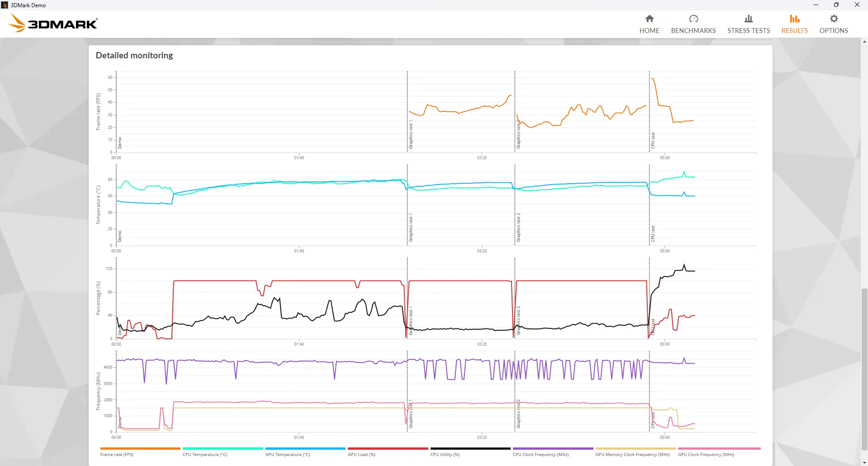Viewport: 868px width, 466px height.
Task: Switch to the STRESS TESTS tab label
Action: pyautogui.click(x=749, y=31)
